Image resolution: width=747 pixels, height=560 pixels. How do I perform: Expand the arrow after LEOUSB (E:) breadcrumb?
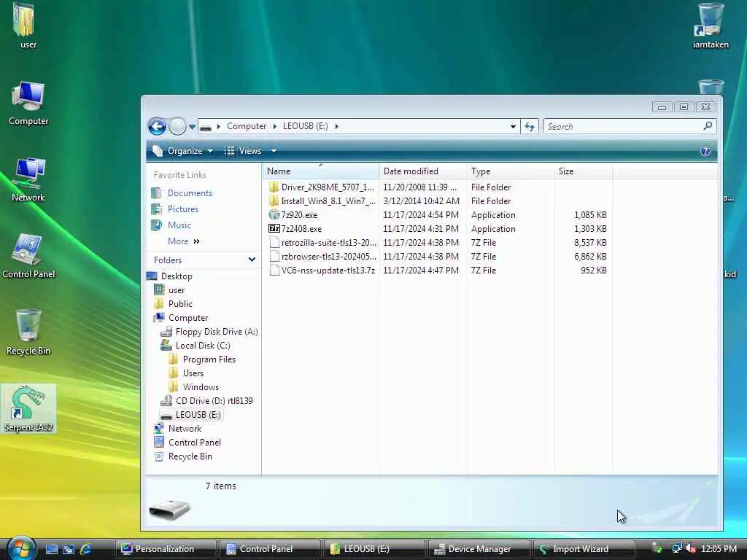[337, 126]
